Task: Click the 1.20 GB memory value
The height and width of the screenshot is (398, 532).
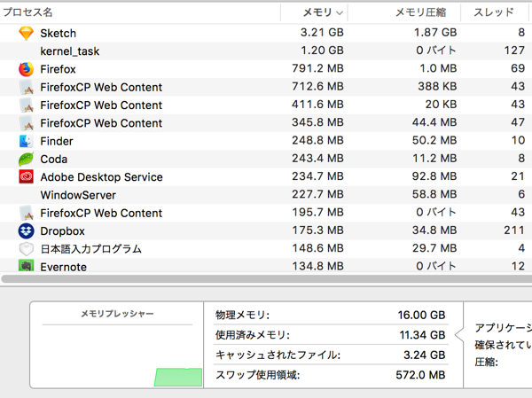Action: coord(323,51)
